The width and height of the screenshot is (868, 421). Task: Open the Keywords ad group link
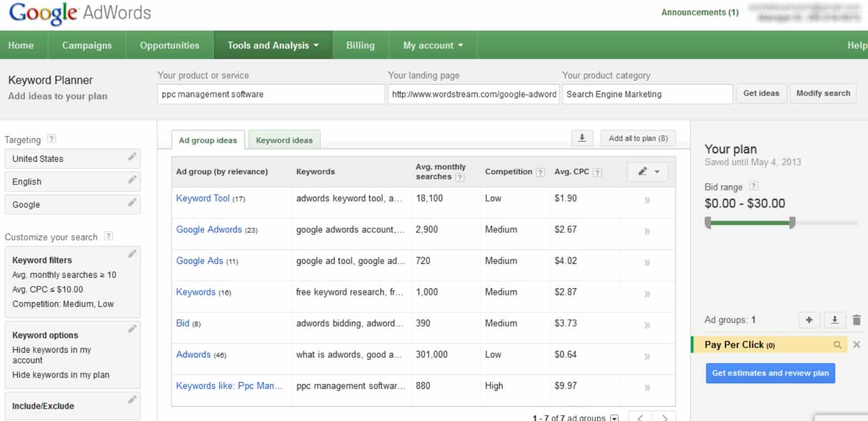pyautogui.click(x=195, y=292)
